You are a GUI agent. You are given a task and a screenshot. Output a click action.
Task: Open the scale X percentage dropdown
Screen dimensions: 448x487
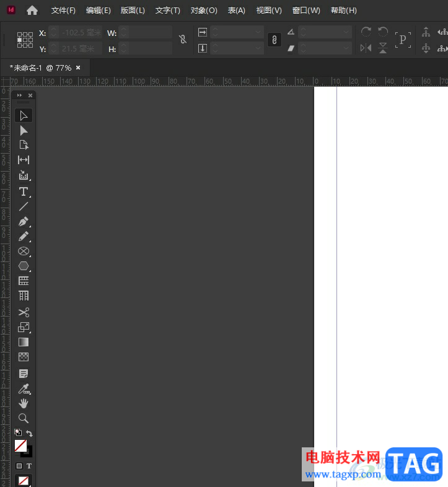click(258, 32)
